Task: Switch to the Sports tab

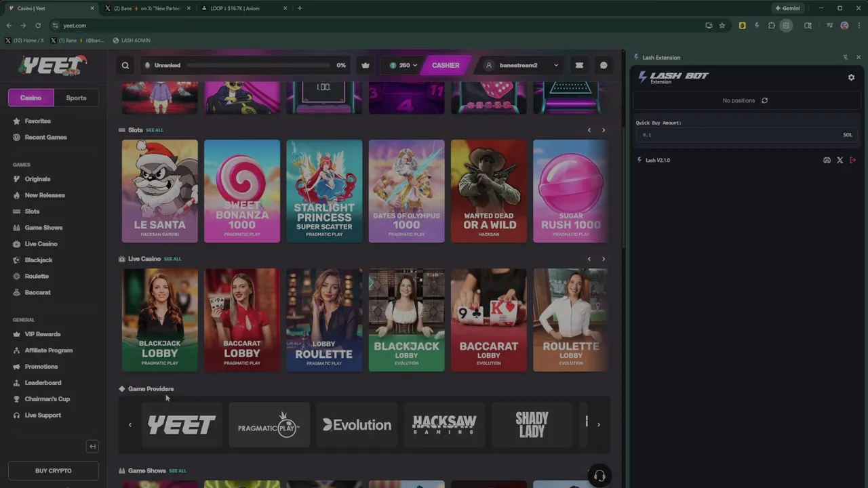Action: (76, 98)
